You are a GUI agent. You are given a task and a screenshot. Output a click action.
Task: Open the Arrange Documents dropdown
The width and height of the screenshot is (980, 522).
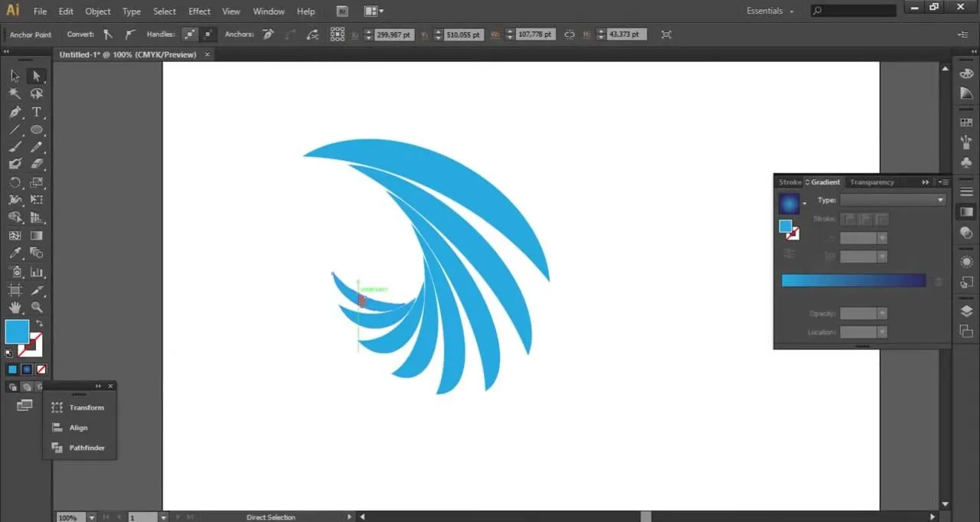374,11
